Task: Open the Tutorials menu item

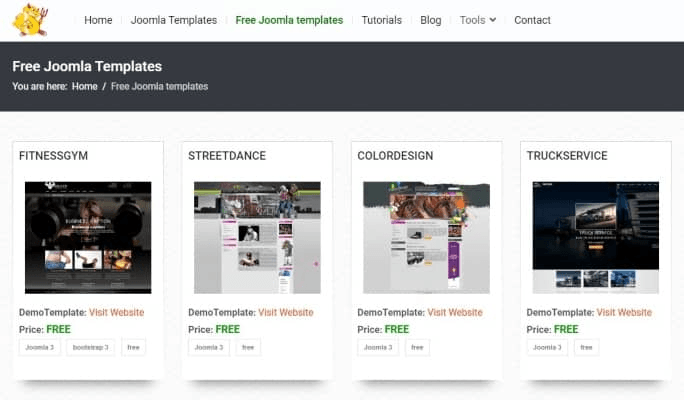Action: pos(382,20)
